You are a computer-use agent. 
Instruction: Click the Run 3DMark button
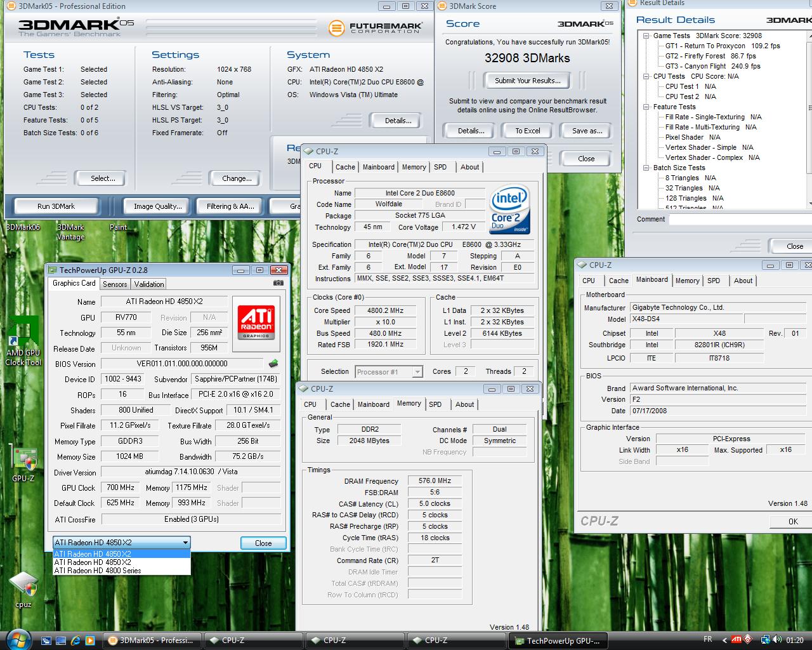(x=56, y=206)
